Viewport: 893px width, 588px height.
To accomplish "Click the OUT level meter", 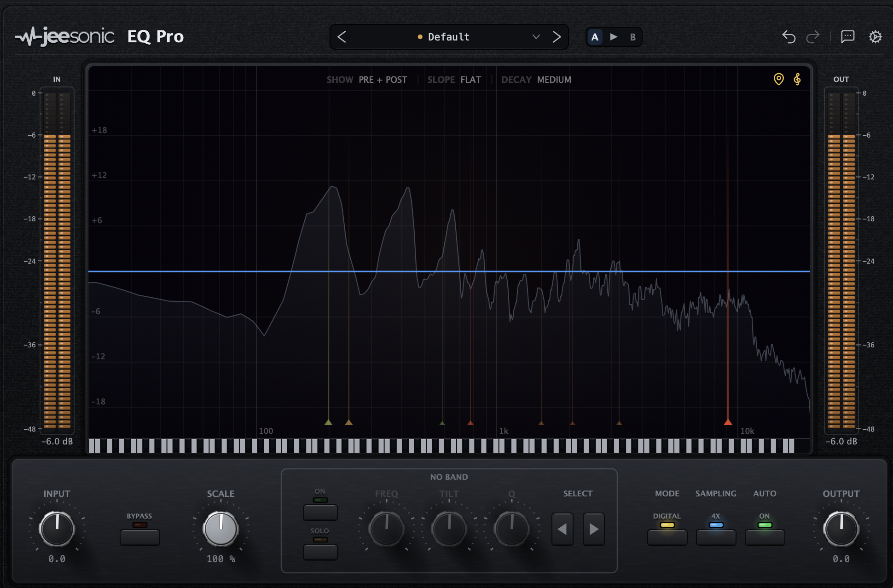I will click(x=841, y=260).
